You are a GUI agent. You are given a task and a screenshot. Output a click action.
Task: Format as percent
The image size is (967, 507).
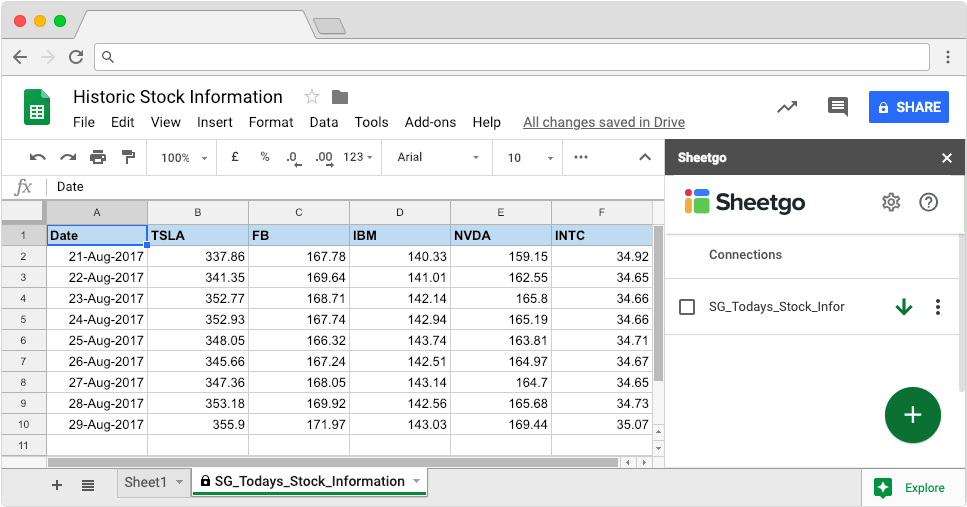click(265, 157)
